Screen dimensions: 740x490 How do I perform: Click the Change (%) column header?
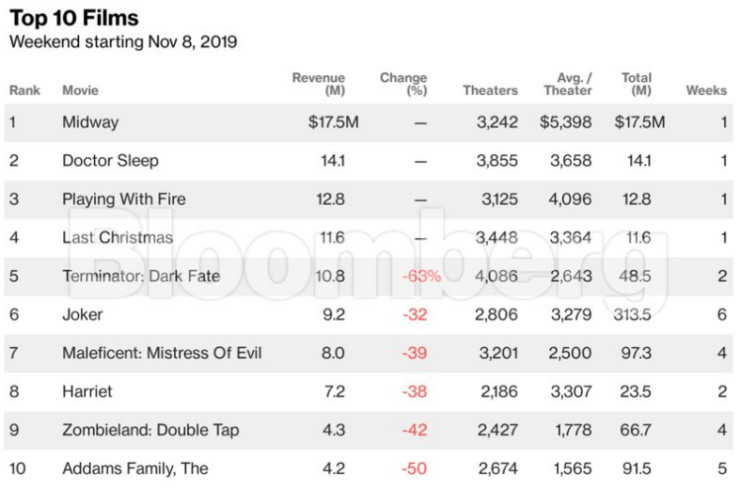[403, 84]
